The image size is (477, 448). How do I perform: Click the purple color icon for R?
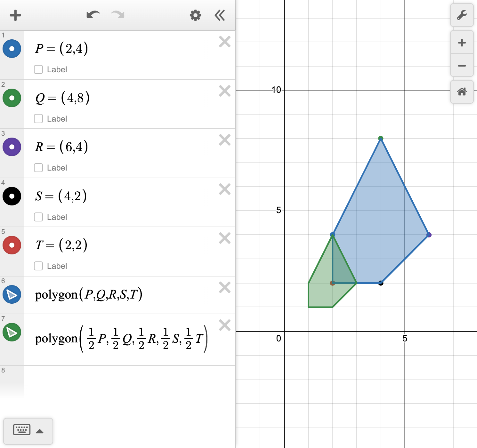[12, 147]
